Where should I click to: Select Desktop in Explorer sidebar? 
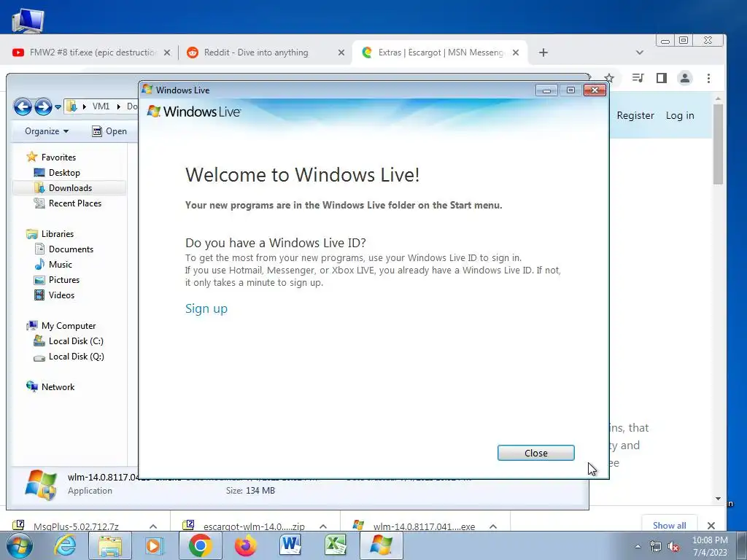(57, 172)
